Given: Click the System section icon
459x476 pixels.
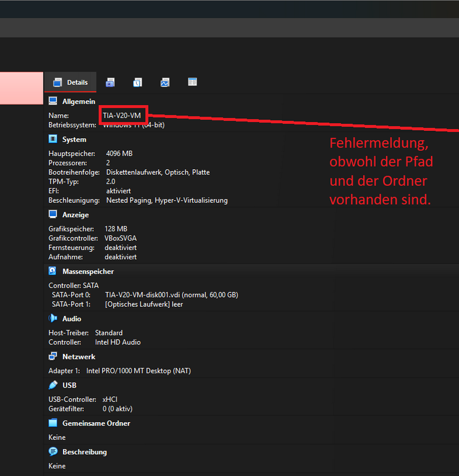Looking at the screenshot, I should tap(53, 139).
